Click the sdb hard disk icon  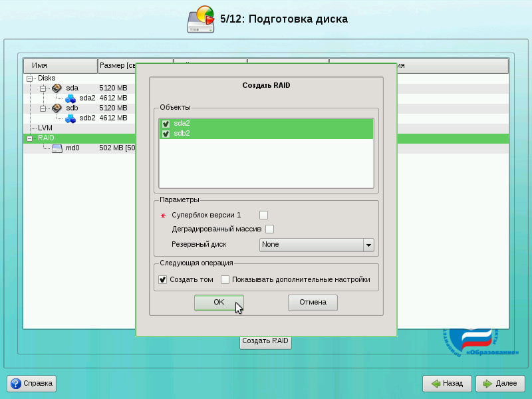(x=57, y=108)
